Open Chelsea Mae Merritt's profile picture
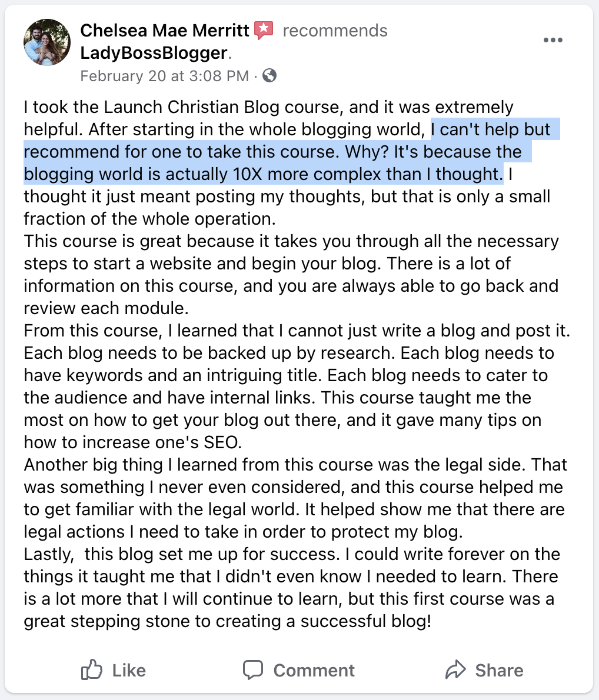599x700 pixels. [47, 42]
